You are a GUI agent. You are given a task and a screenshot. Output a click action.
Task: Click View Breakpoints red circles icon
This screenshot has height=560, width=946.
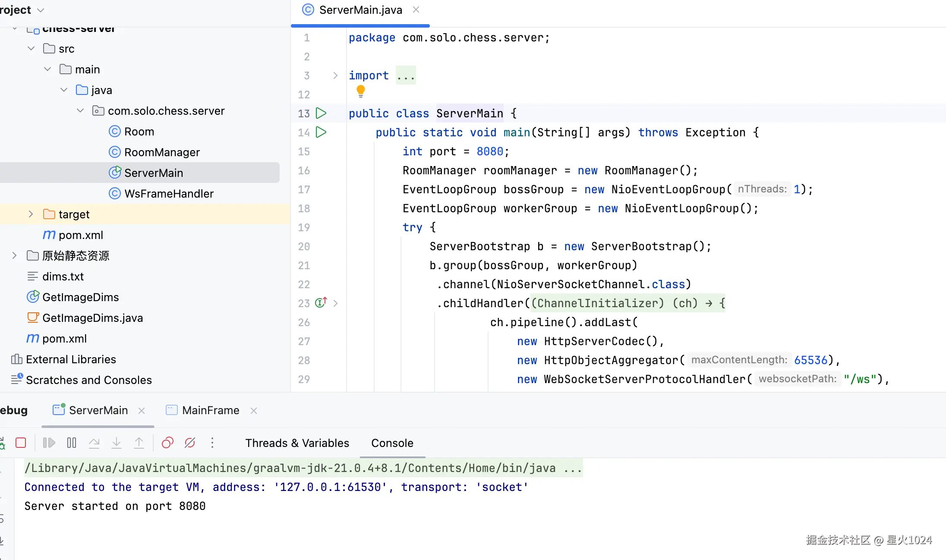tap(167, 443)
